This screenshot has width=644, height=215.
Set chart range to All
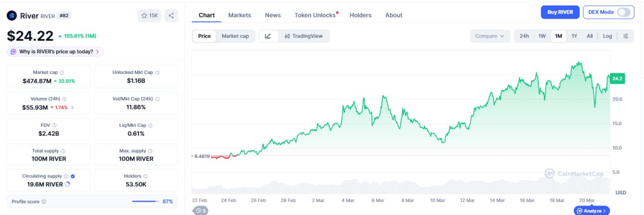tap(589, 36)
